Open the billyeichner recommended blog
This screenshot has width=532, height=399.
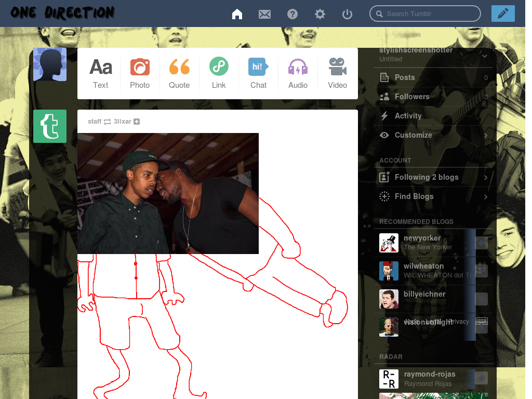pos(424,294)
